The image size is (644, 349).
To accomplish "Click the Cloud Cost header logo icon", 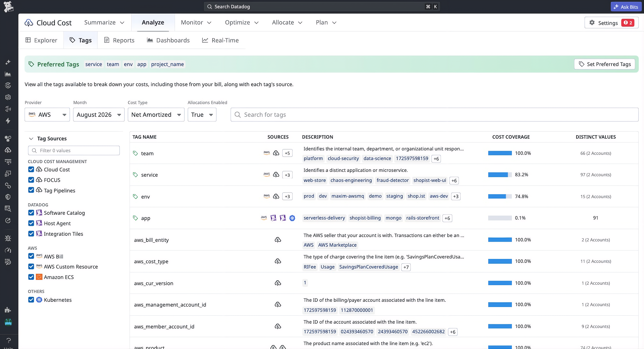I will pyautogui.click(x=29, y=23).
